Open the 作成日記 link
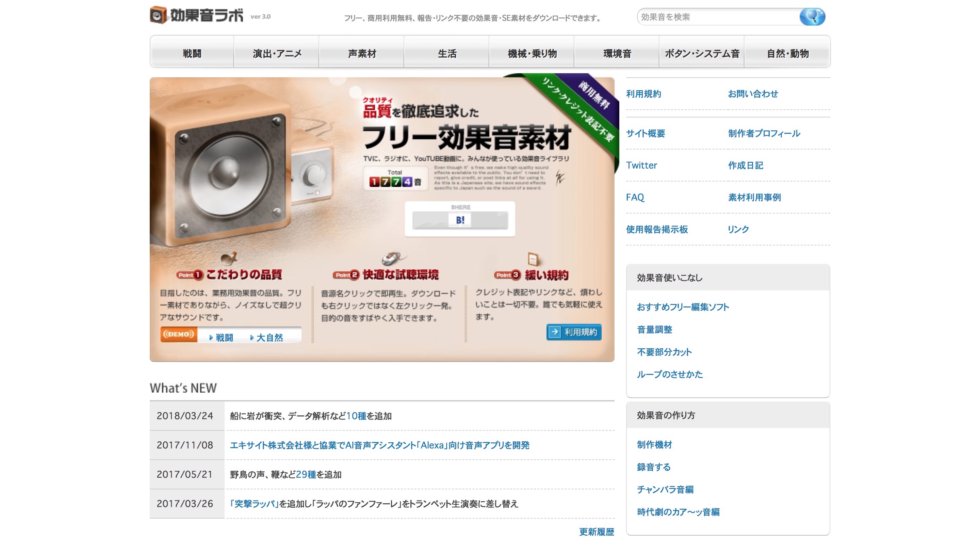Viewport: 980px width, 537px height. [x=745, y=165]
